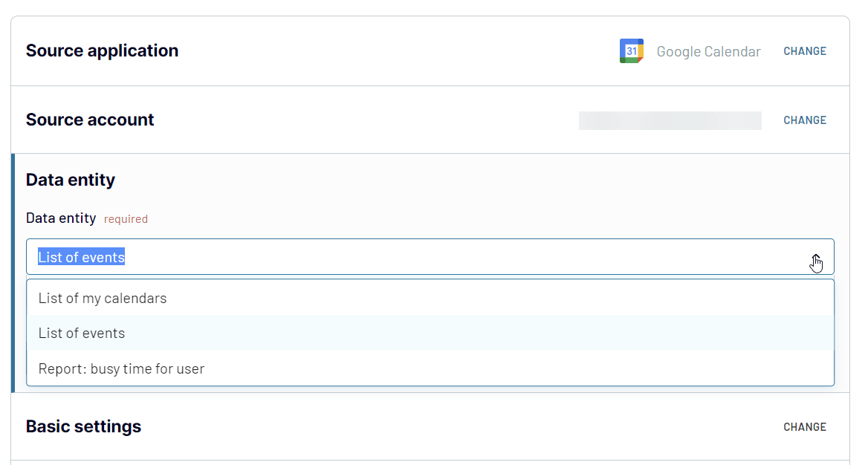Expand the Source account section header
Screen dimensions: 868x465
click(90, 120)
